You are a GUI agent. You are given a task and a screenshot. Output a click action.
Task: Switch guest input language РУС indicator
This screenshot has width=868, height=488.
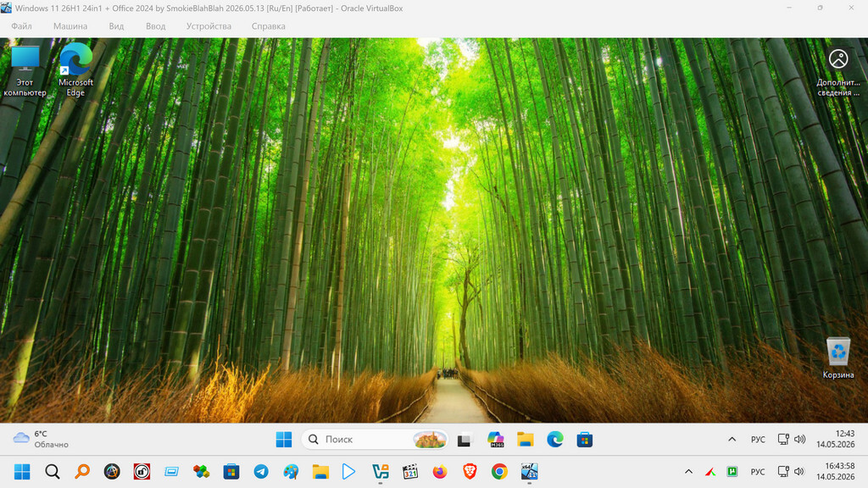[x=758, y=440]
